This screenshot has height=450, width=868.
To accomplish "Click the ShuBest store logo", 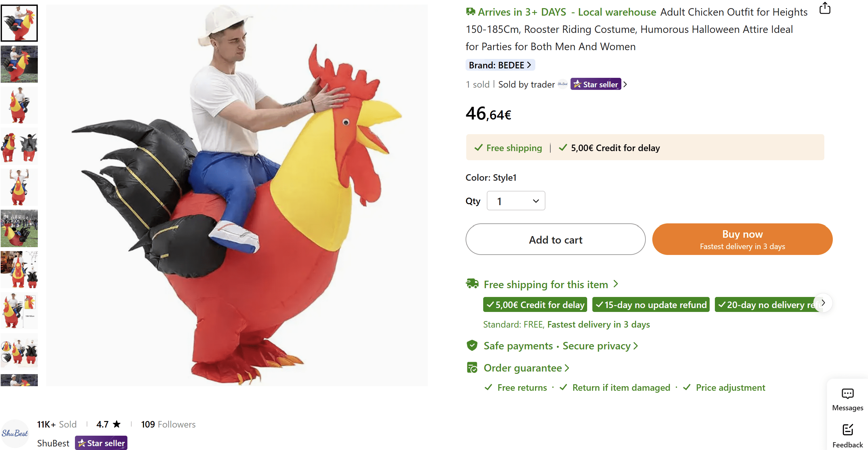I will click(15, 433).
